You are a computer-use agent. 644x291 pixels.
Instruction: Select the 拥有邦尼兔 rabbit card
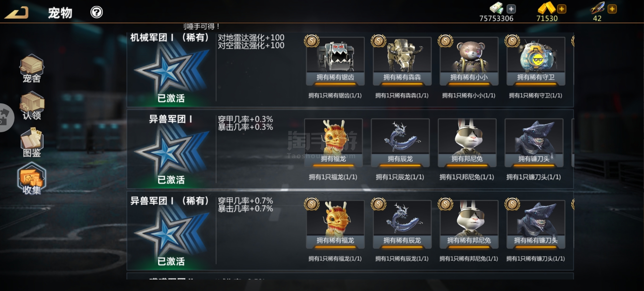pos(467,143)
